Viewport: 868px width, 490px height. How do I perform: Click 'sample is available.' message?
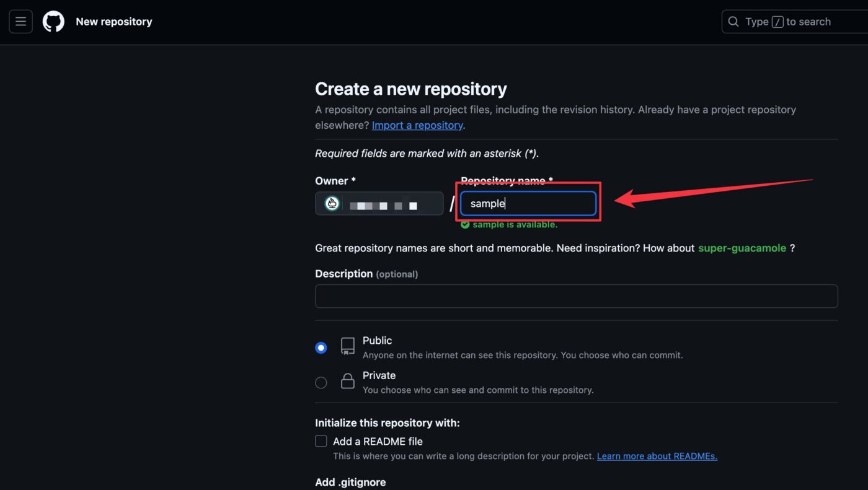pyautogui.click(x=515, y=225)
